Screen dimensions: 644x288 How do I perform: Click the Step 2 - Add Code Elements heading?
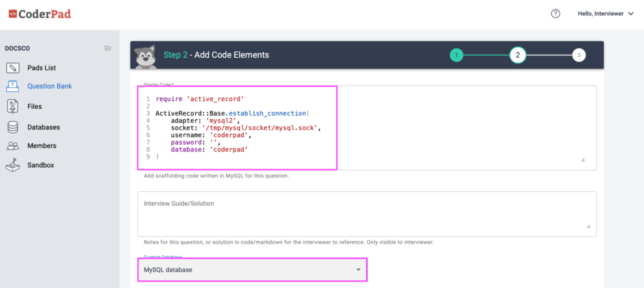pos(216,55)
